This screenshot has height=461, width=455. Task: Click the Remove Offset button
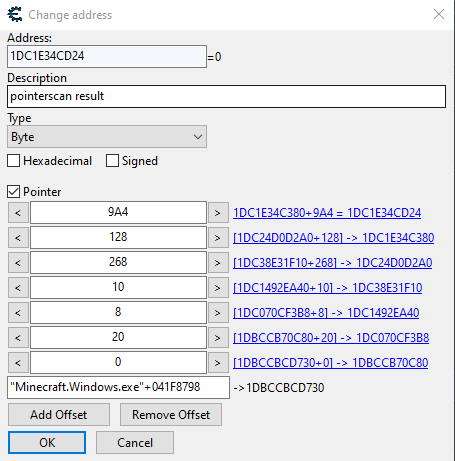[171, 415]
